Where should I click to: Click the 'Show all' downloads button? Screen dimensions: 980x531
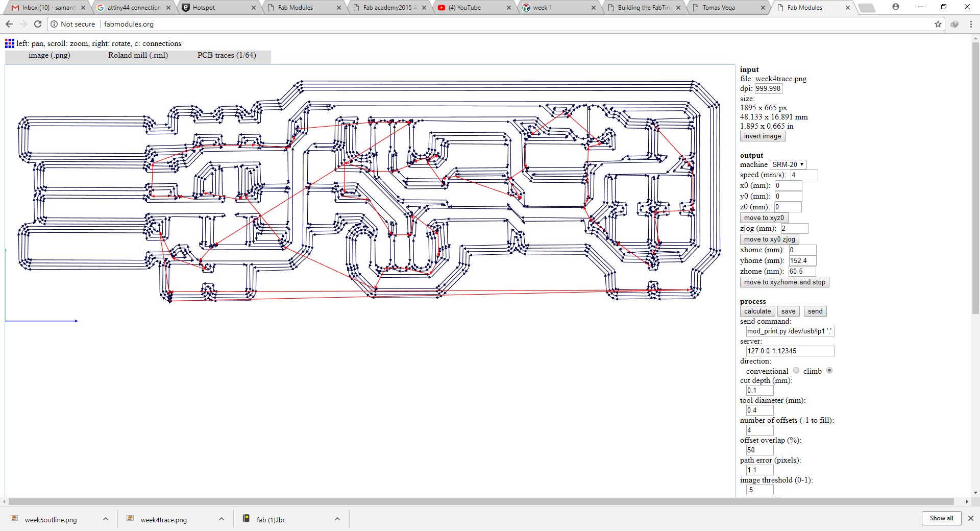point(941,518)
